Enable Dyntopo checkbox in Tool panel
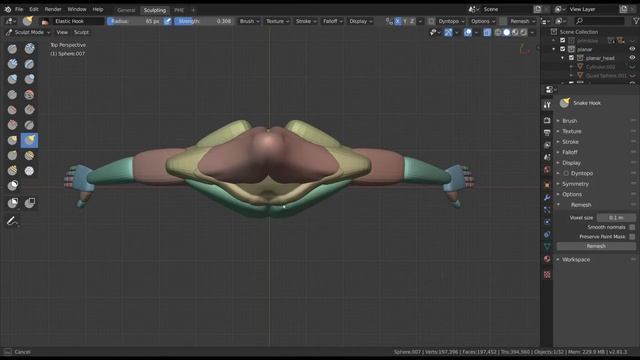Screen dimensions: 640x360 point(566,173)
